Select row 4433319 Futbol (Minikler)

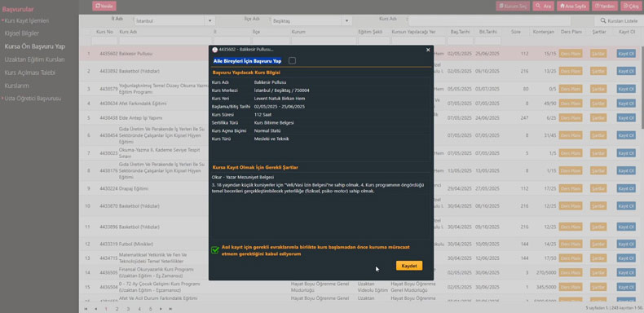pos(143,244)
